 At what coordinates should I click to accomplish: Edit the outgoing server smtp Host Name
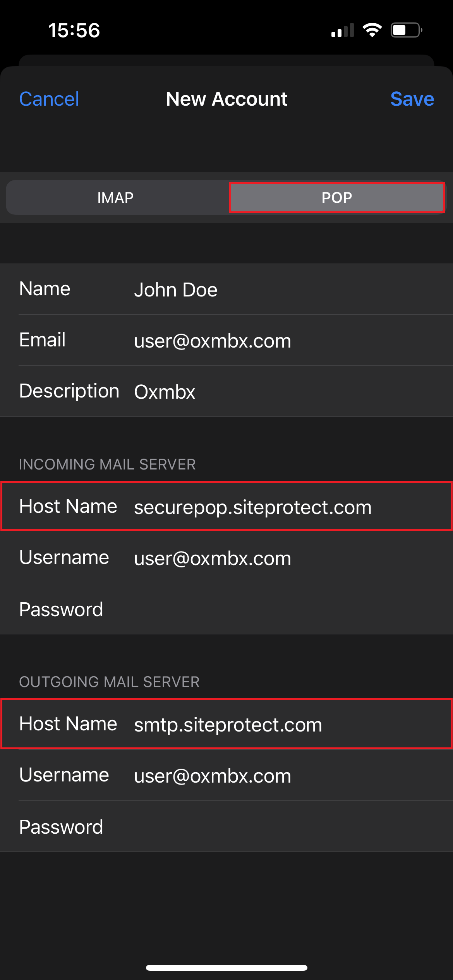point(271,724)
